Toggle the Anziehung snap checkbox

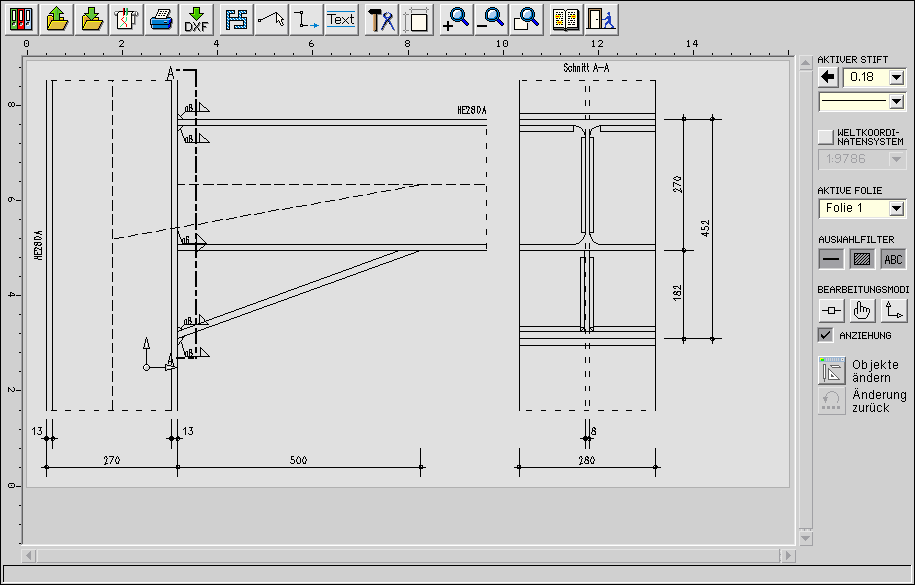tap(825, 335)
